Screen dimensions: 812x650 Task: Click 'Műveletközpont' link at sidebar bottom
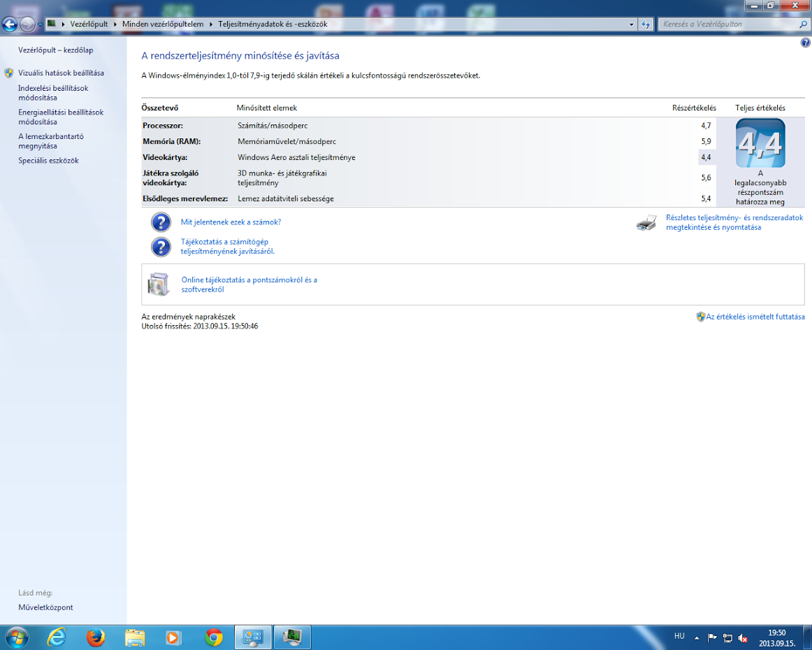[45, 607]
